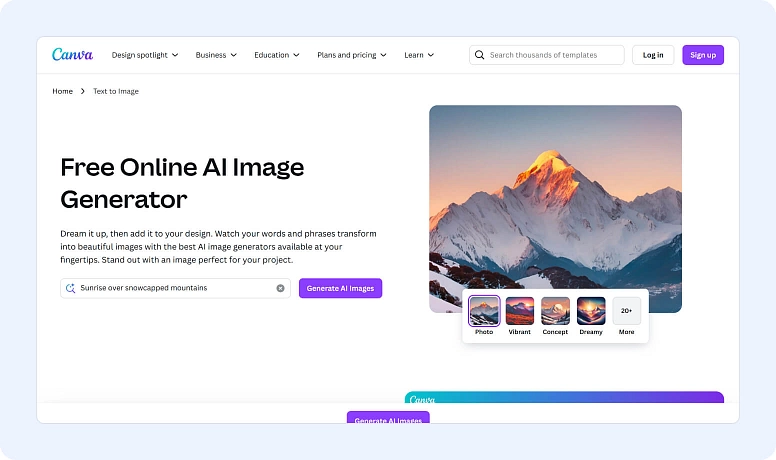Choose the Dreamy style thumbnail

[591, 311]
